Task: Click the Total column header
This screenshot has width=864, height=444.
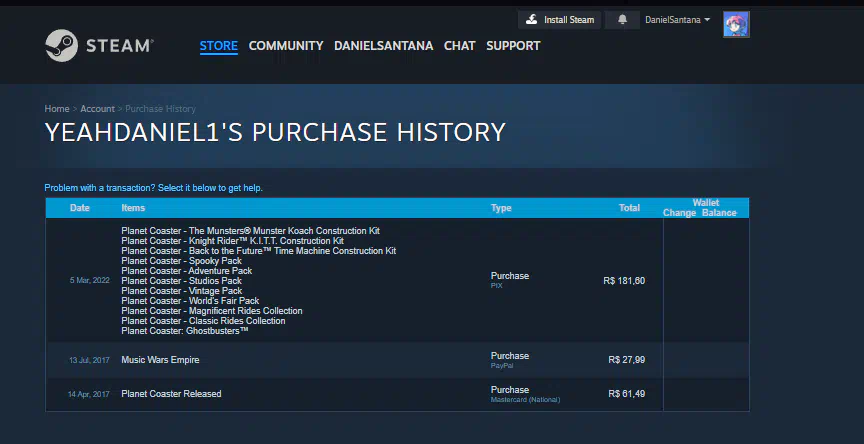Action: (629, 208)
